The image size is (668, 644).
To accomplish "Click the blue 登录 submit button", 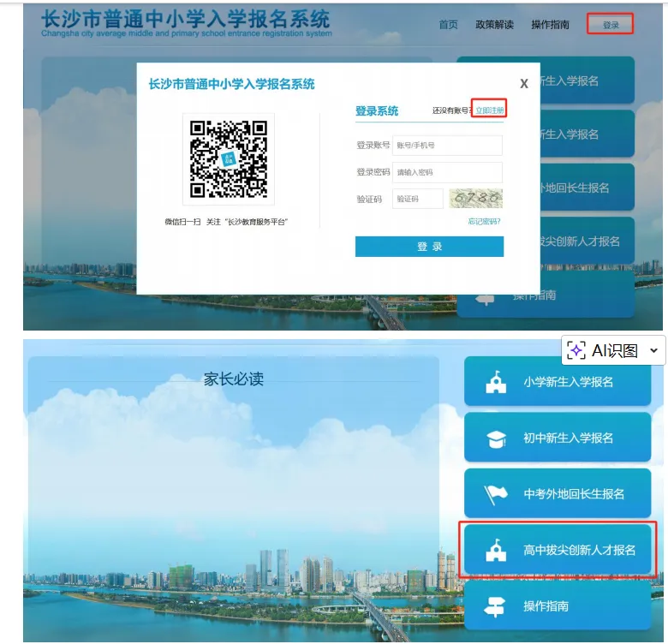I will pyautogui.click(x=429, y=247).
